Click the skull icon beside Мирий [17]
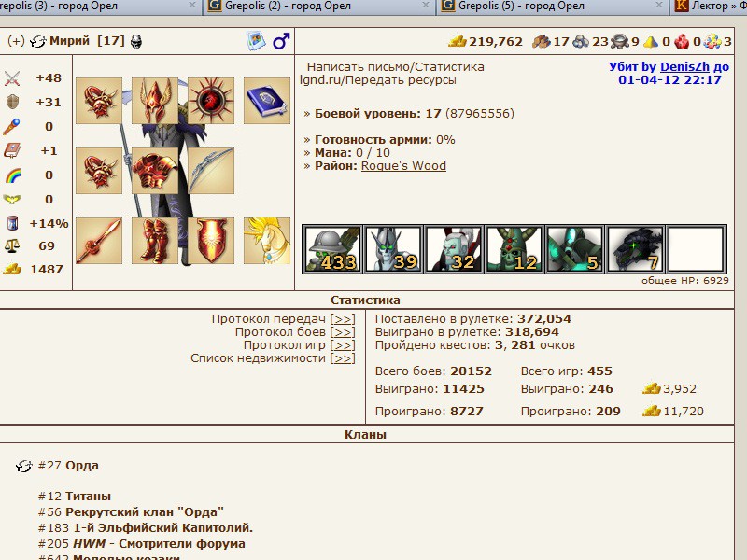Viewport: 747px width, 560px height. coord(136,41)
